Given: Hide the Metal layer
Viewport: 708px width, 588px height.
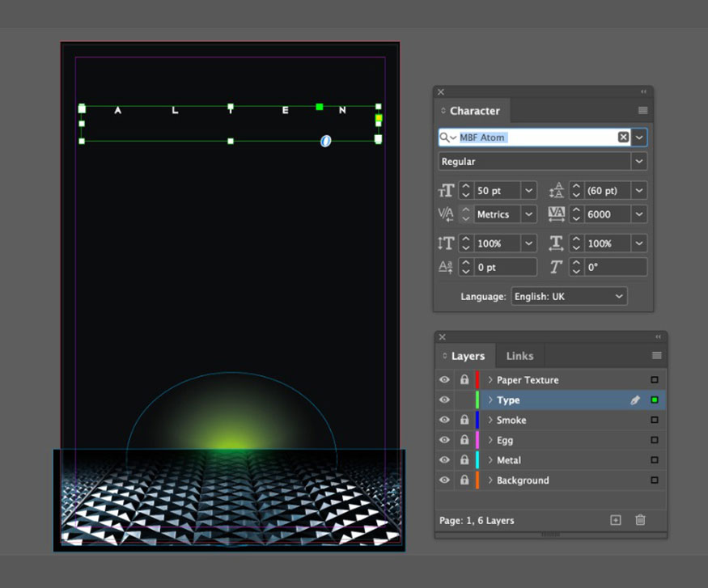Looking at the screenshot, I should [444, 460].
